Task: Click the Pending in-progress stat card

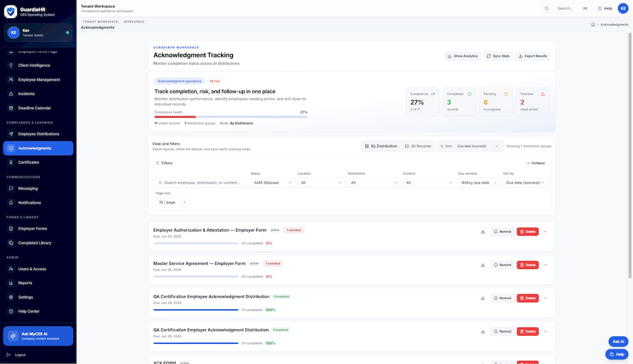Action: coord(495,102)
